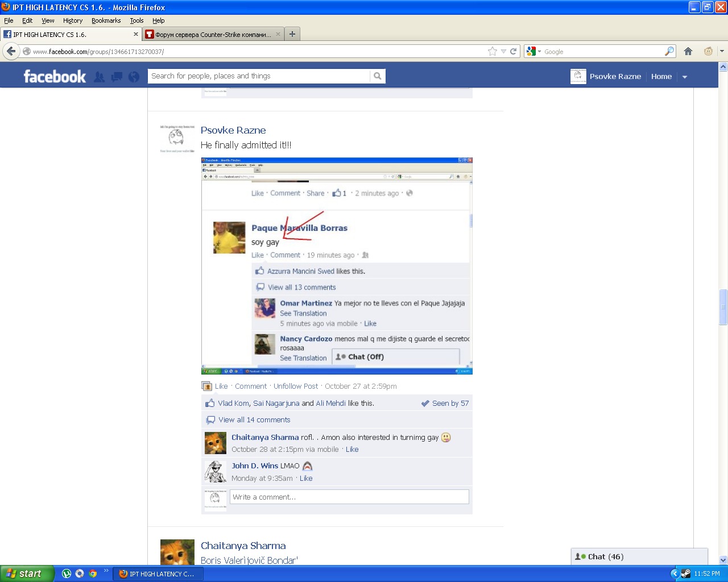Click Psovke Razne post author name

233,130
